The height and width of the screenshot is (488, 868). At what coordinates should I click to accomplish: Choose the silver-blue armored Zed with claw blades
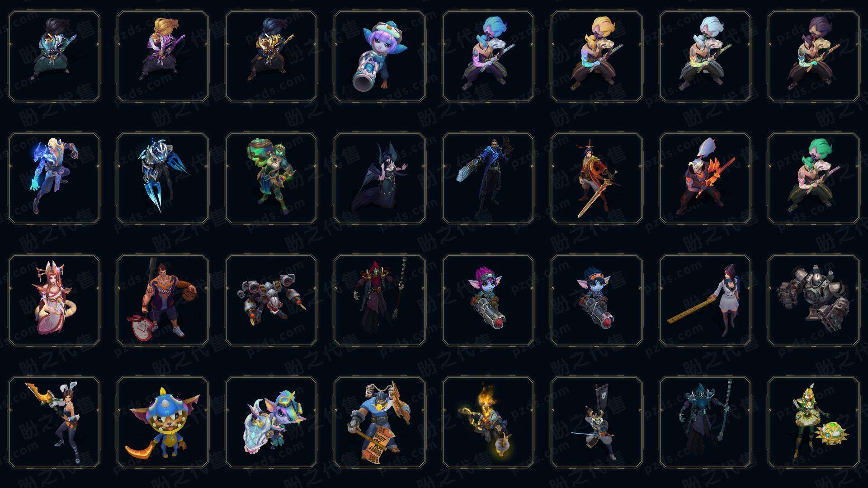(163, 178)
